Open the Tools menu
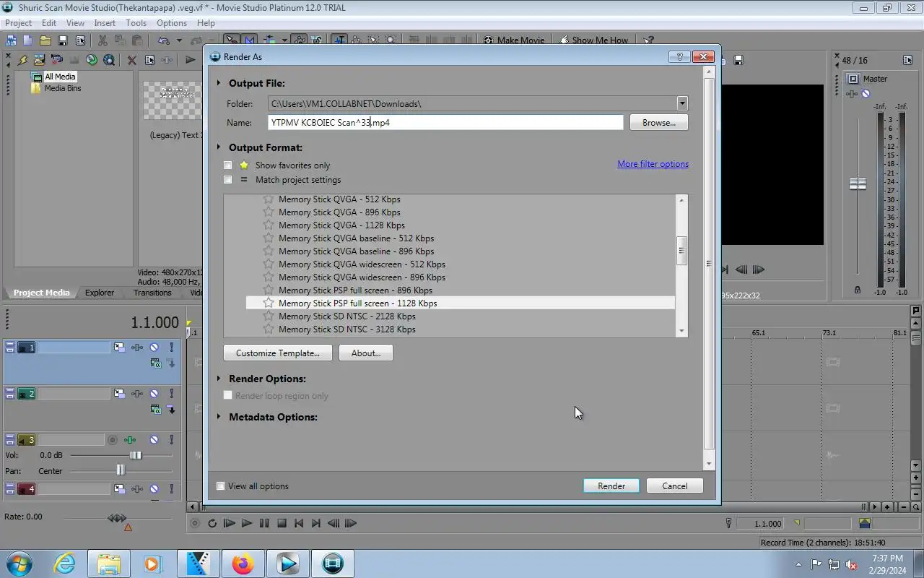Viewport: 924px width, 578px height. tap(136, 23)
